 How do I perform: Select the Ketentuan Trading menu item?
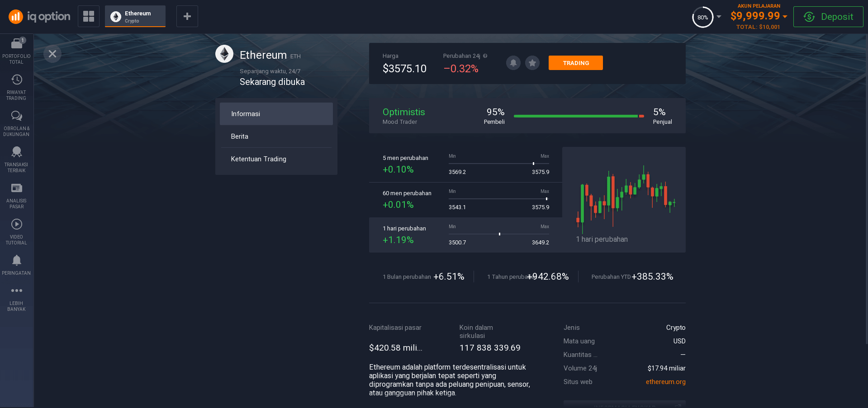[276, 159]
